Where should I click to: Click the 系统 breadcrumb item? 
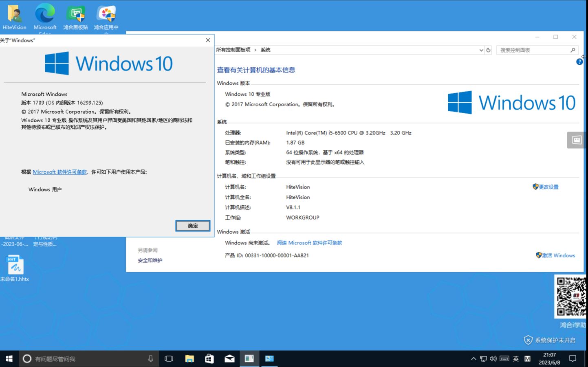coord(266,50)
